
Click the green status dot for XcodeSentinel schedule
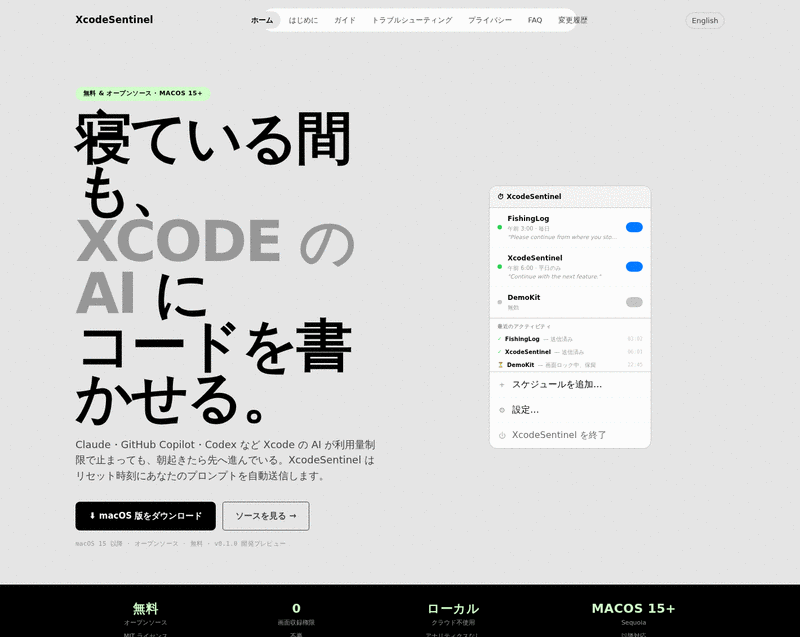[499, 267]
